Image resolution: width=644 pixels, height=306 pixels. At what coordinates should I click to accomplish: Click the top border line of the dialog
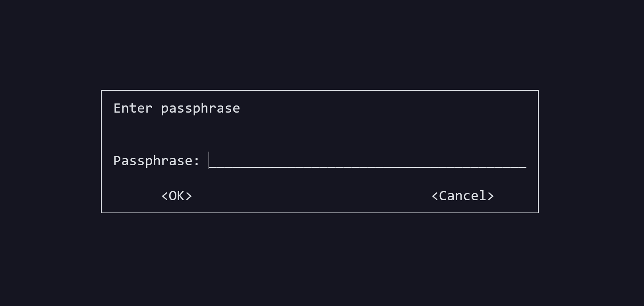[320, 91]
